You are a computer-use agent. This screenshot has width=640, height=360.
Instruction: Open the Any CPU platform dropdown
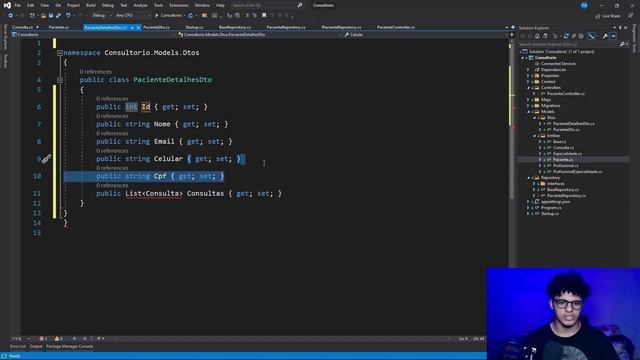pyautogui.click(x=133, y=16)
